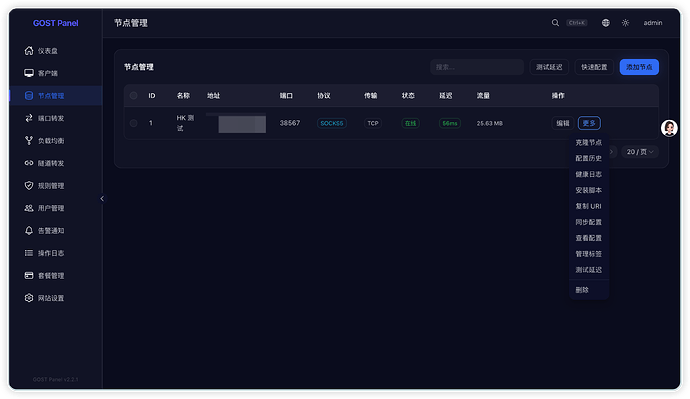Choose 管理标签 from the menu
The width and height of the screenshot is (690, 399).
[x=589, y=254]
